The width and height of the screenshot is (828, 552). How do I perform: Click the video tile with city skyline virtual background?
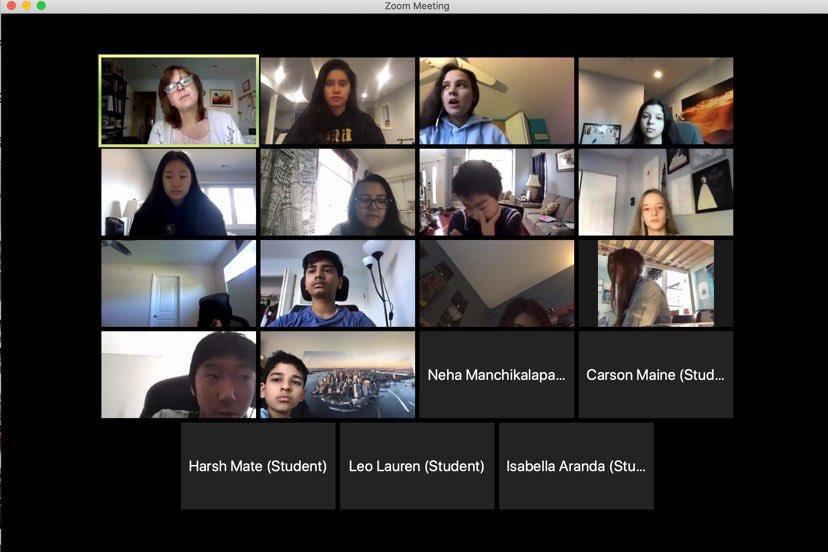[x=337, y=375]
